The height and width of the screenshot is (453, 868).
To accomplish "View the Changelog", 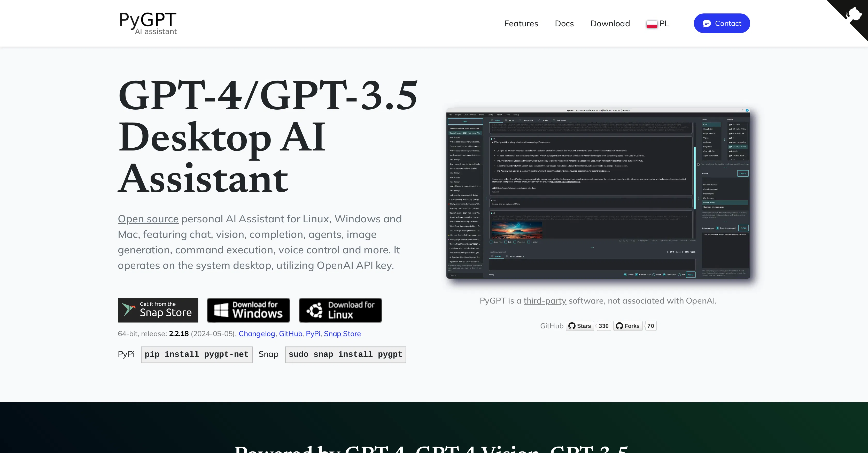I will pos(257,334).
